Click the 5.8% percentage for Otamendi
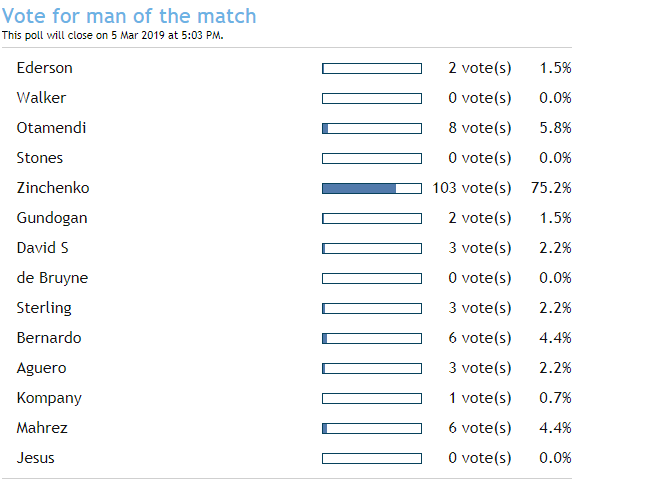The image size is (666, 489). (x=555, y=128)
